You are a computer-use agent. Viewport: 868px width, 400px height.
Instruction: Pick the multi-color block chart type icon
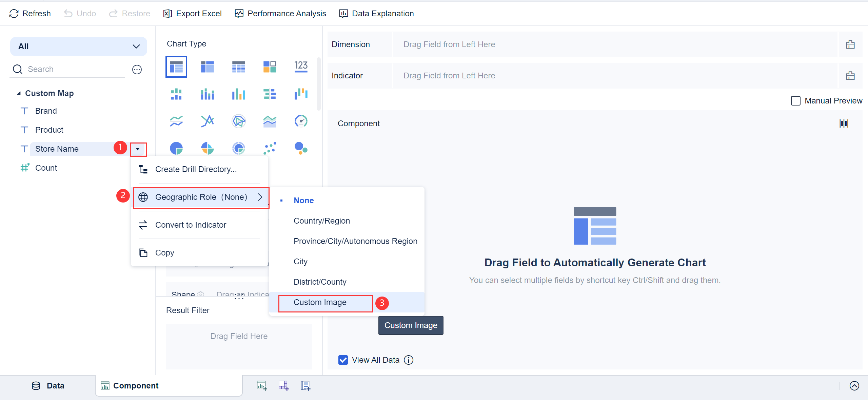click(270, 67)
